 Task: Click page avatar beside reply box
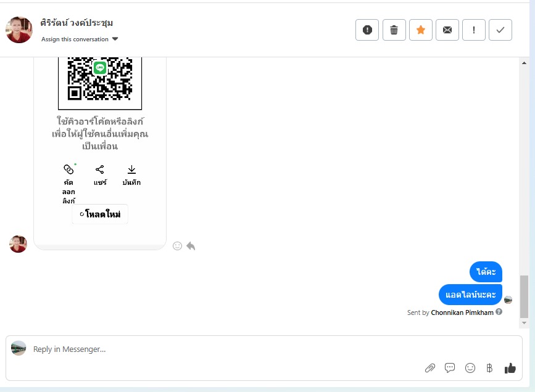tap(19, 348)
